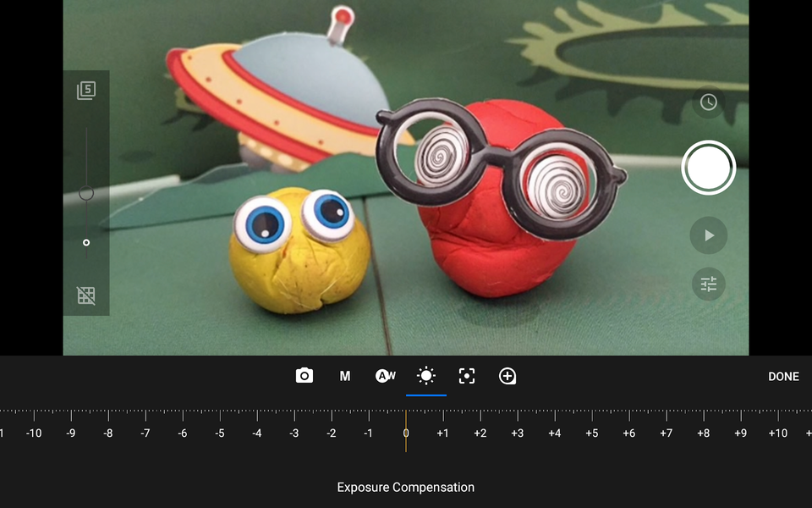Open the interval timer clock icon
Image resolution: width=812 pixels, height=508 pixels.
[x=708, y=102]
